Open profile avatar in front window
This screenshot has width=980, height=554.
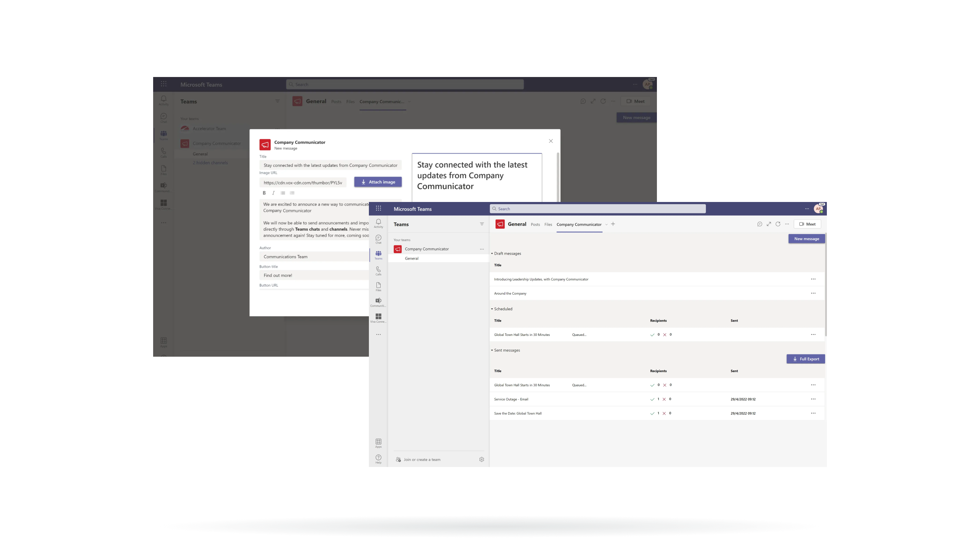click(x=818, y=209)
